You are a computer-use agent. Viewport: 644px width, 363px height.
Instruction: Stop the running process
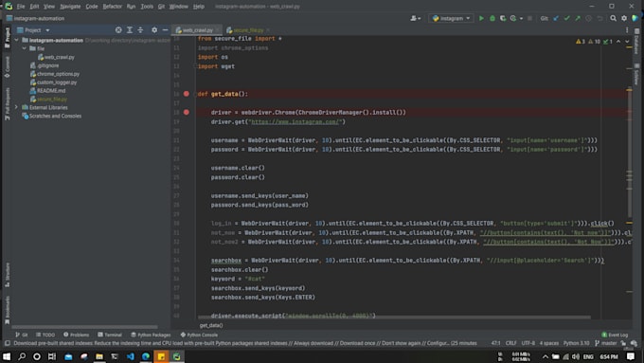(x=529, y=18)
